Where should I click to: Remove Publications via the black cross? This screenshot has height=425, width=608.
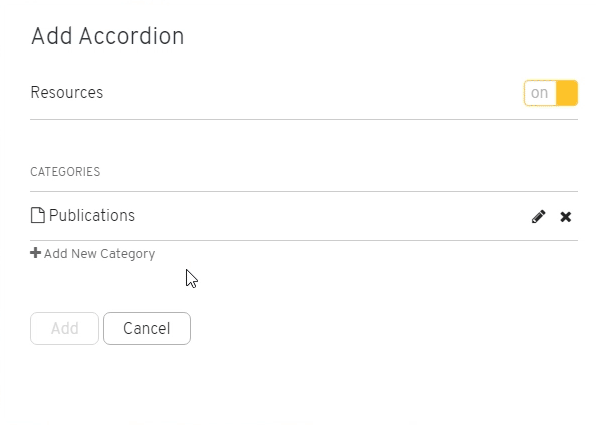(566, 217)
